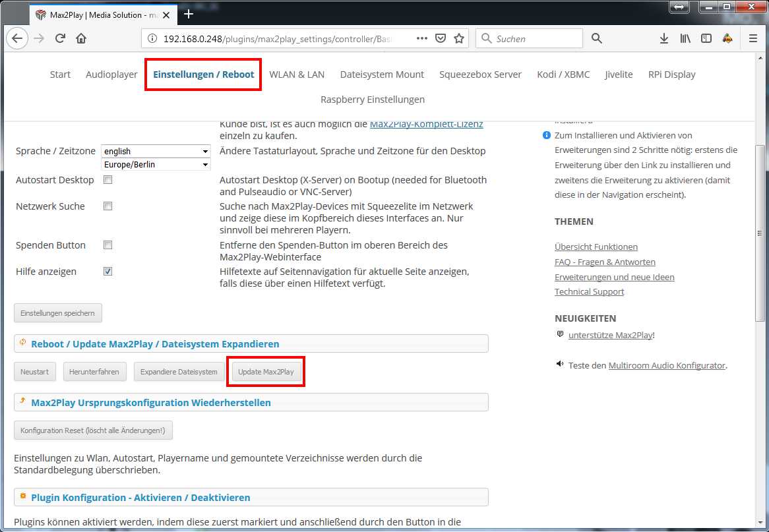The height and width of the screenshot is (532, 769).
Task: Go to Jivelite page
Action: 619,74
